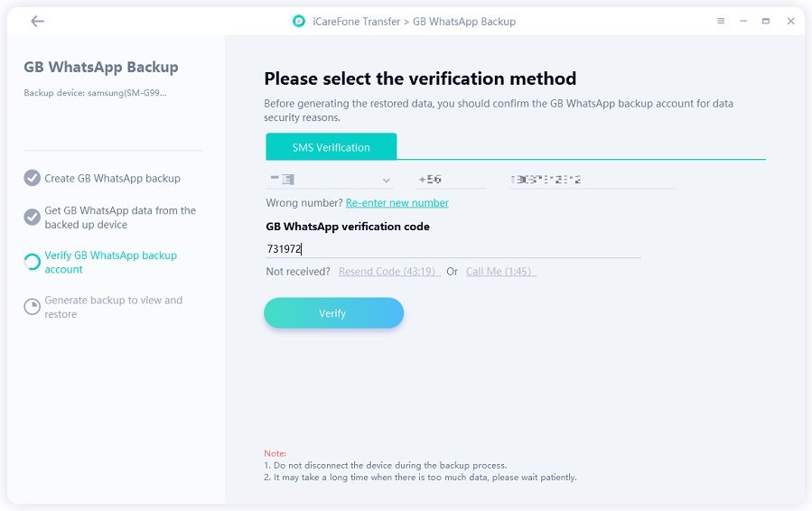
Task: Maximize the application window
Action: point(766,22)
